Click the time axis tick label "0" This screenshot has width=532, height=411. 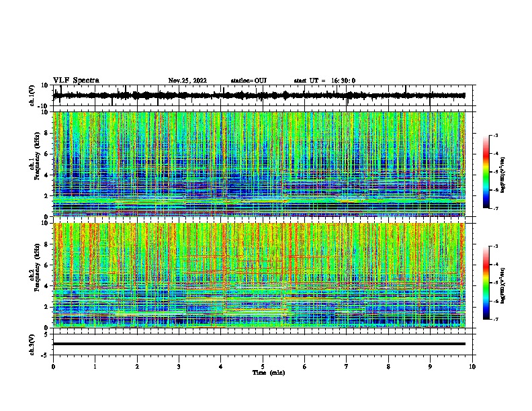coord(53,367)
